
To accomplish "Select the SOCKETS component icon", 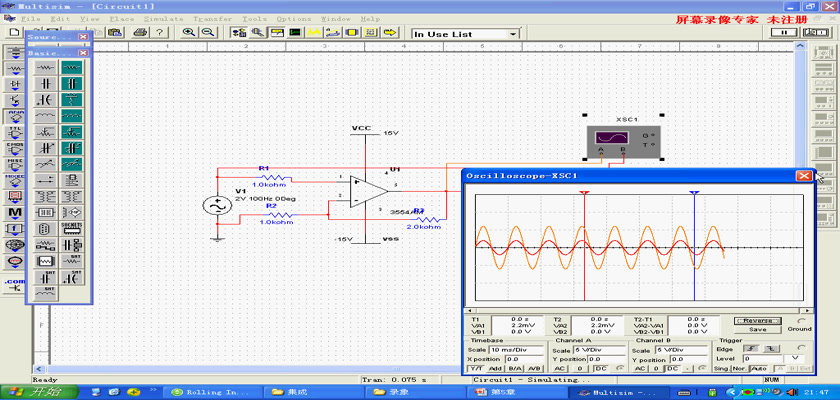I will point(71,229).
